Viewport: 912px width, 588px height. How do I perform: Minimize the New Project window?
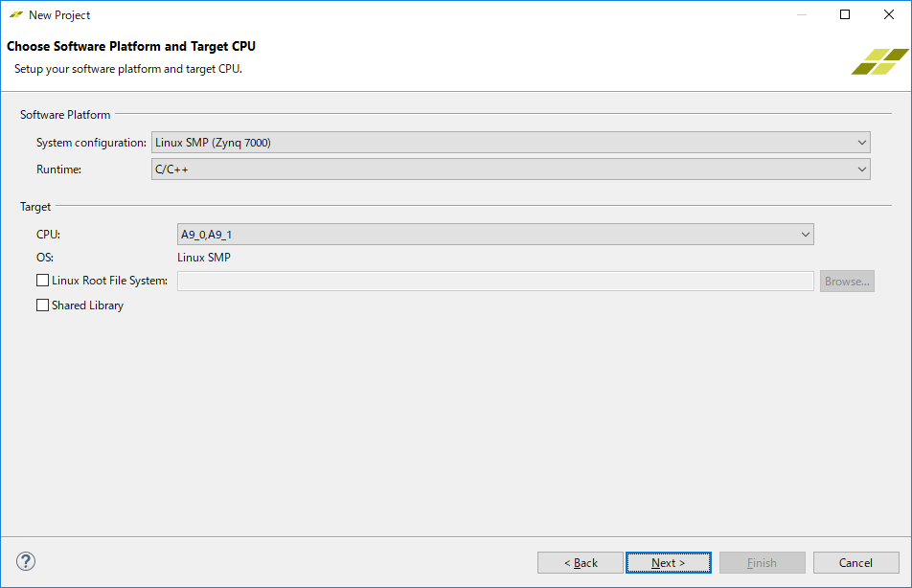800,14
